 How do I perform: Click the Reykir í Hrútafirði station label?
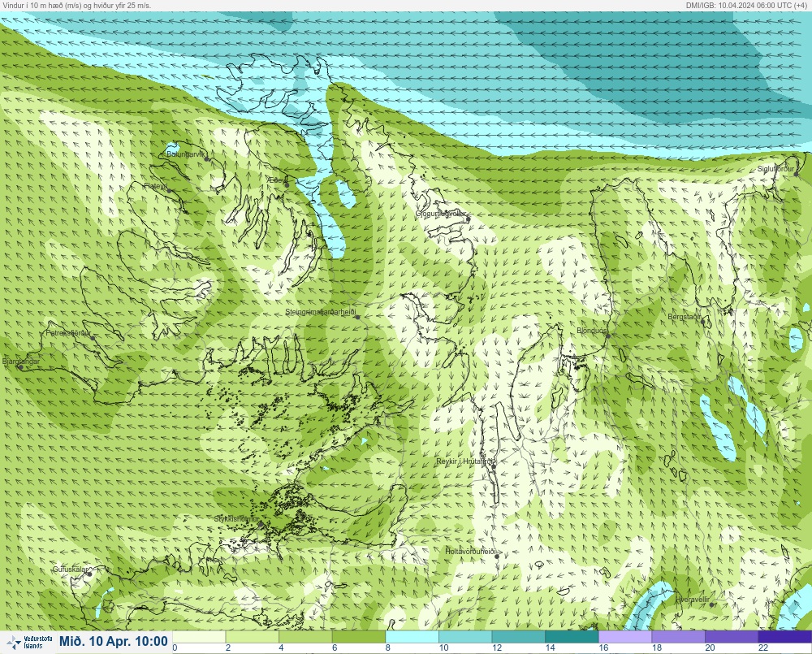(x=464, y=461)
